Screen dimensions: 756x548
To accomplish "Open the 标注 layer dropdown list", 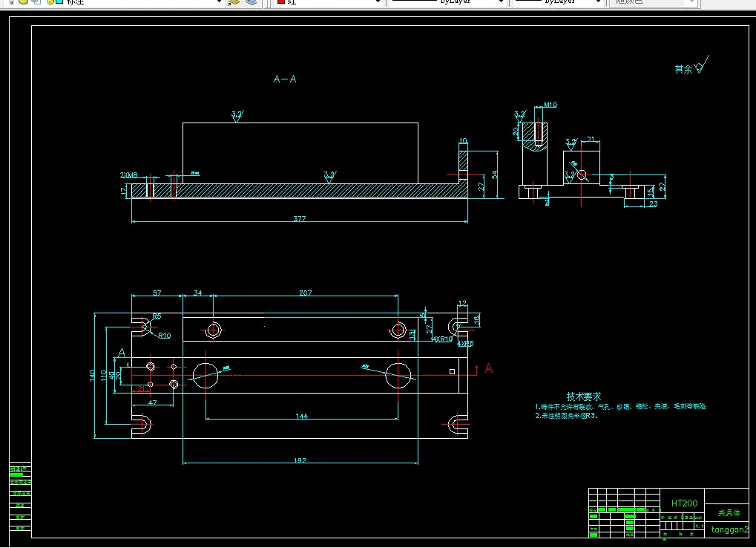I will [218, 2].
